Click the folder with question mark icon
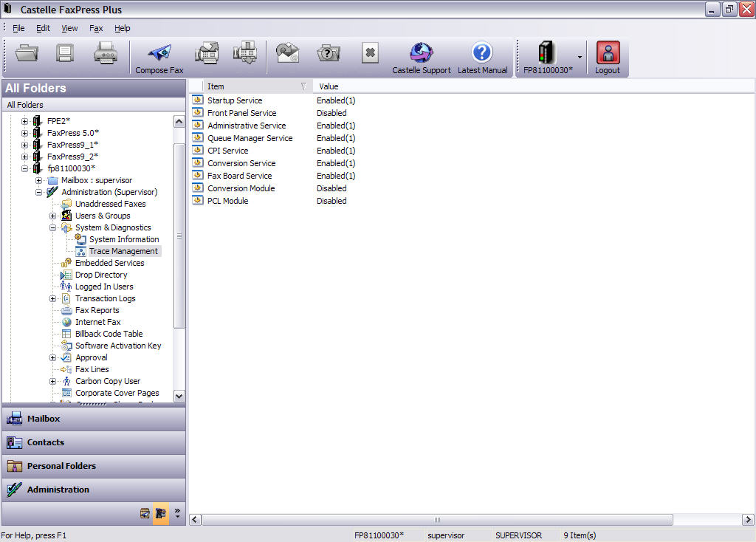This screenshot has width=756, height=542. [329, 52]
